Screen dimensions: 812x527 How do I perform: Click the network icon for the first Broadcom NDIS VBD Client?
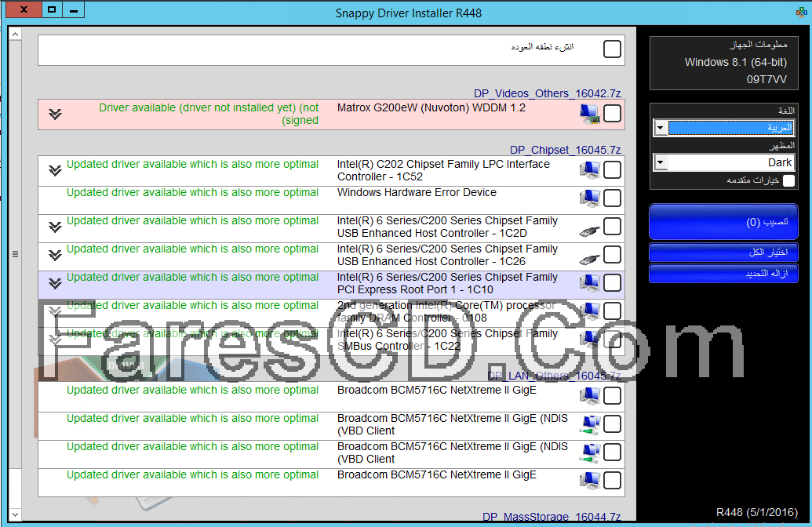click(589, 424)
